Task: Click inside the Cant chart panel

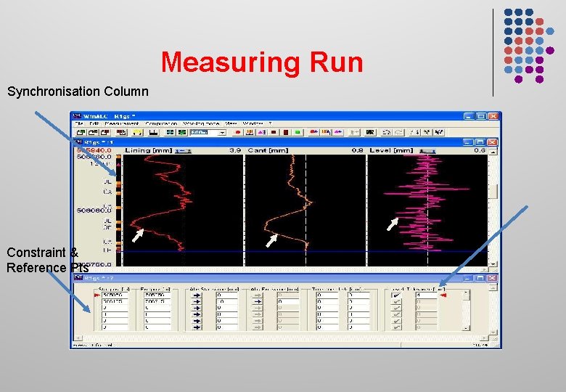Action: (x=305, y=211)
